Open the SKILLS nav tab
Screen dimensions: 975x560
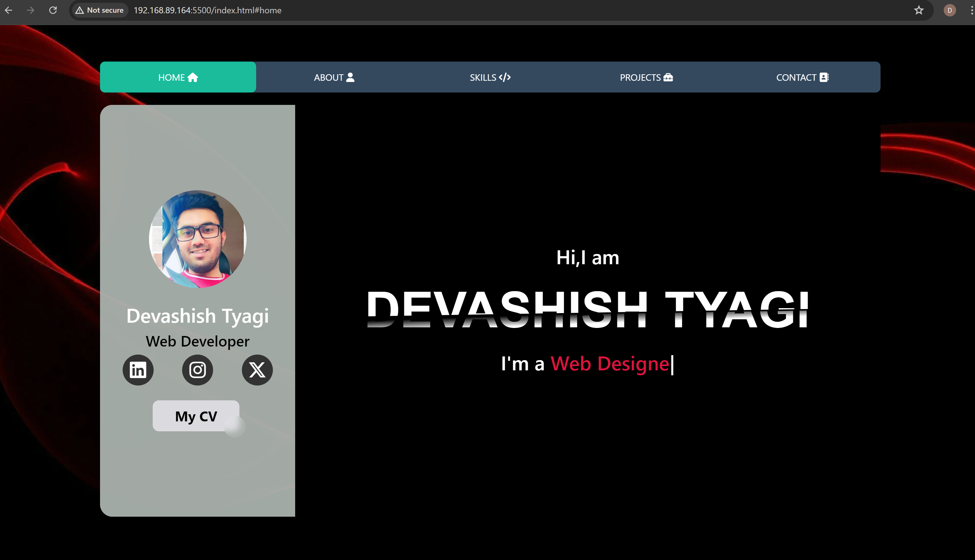coord(490,77)
